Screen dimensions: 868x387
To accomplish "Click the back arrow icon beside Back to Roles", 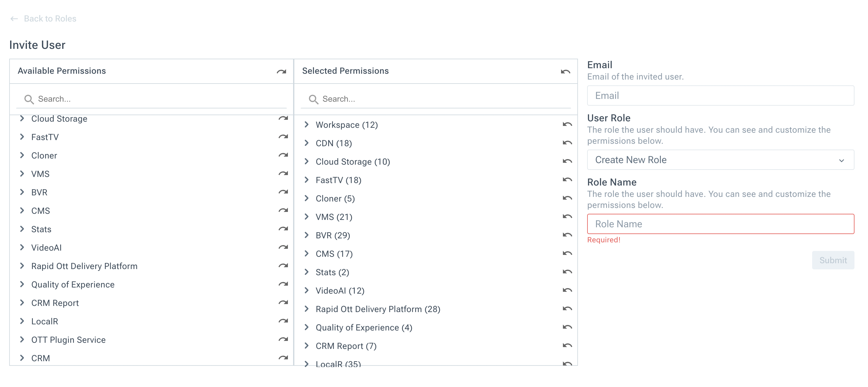I will pos(14,18).
